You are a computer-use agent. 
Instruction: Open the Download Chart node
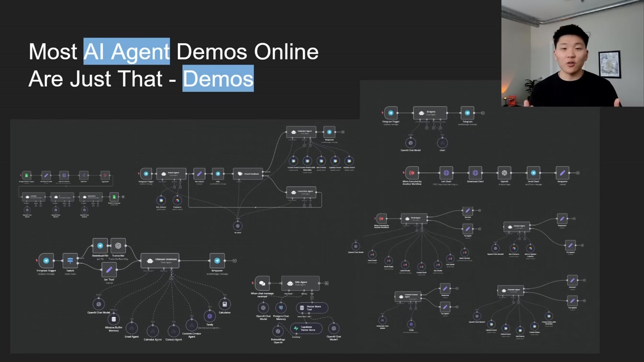tap(475, 173)
